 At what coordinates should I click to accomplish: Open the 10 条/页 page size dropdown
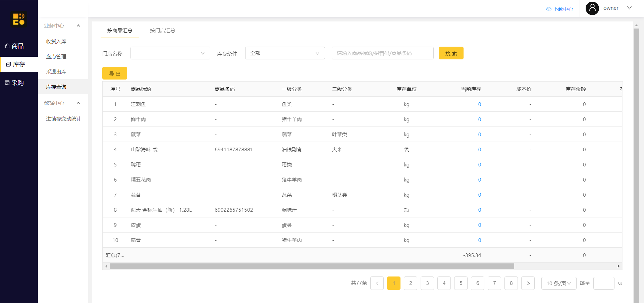coord(559,283)
